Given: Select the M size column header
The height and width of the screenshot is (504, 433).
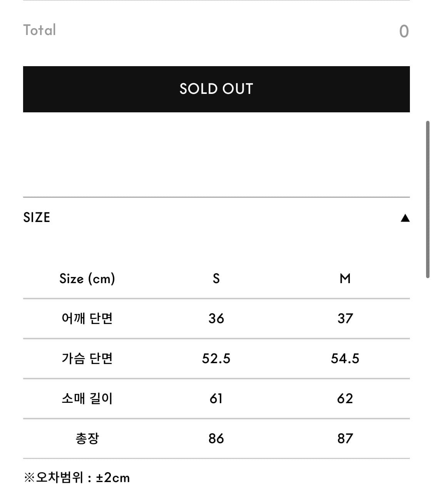Looking at the screenshot, I should (345, 278).
